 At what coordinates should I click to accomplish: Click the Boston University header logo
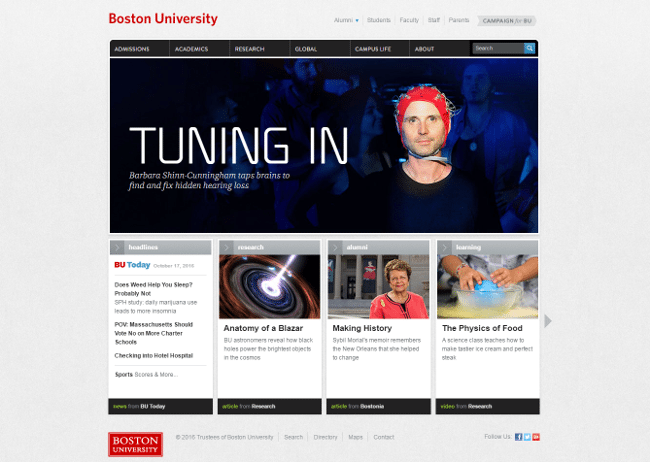(x=163, y=19)
